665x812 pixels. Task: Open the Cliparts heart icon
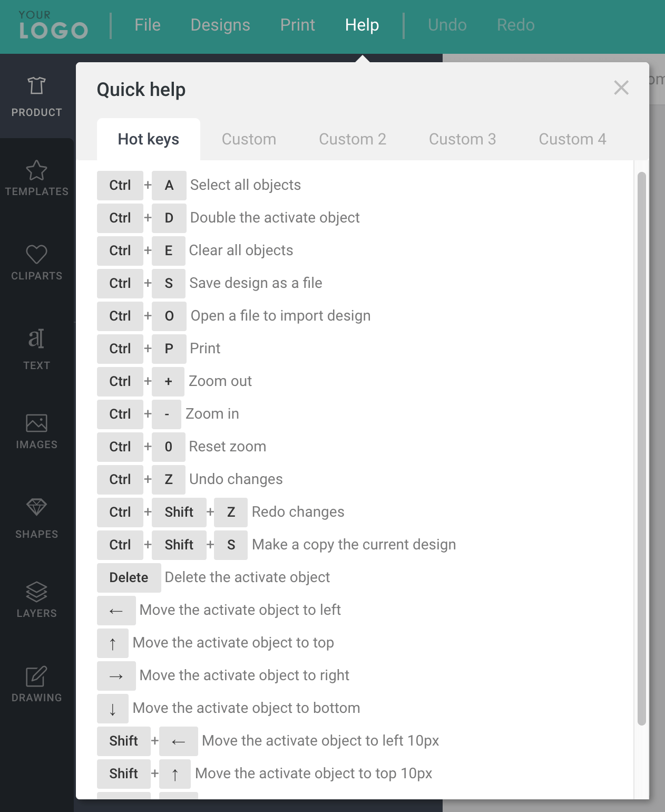pyautogui.click(x=36, y=255)
